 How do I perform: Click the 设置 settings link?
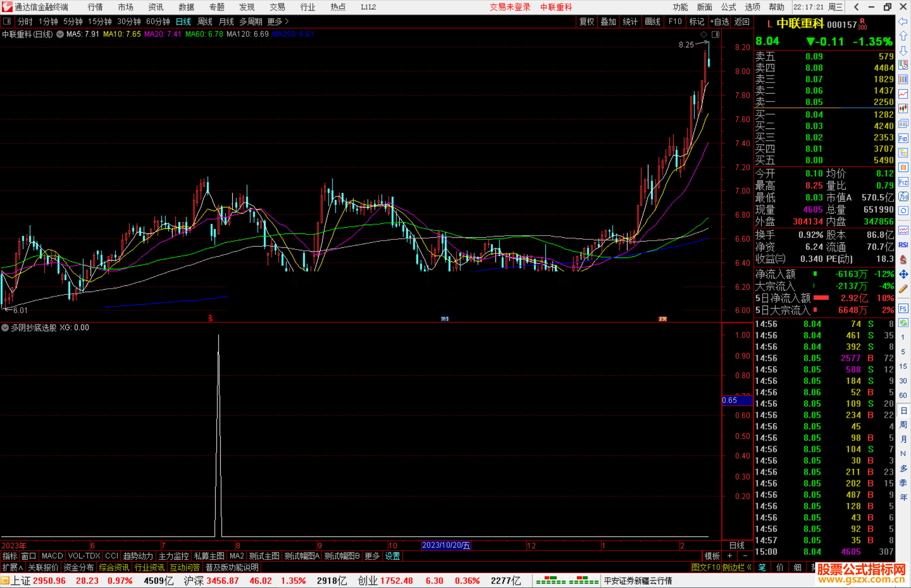click(x=392, y=556)
